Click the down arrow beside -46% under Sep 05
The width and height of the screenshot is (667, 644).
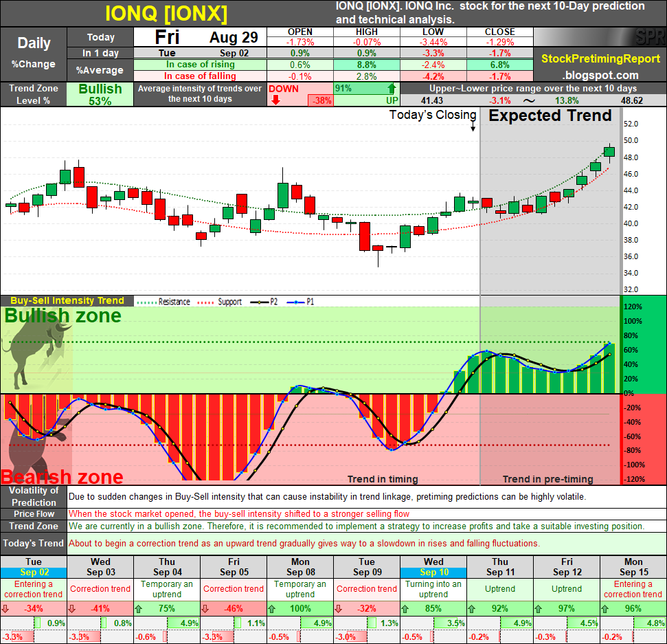[205, 609]
